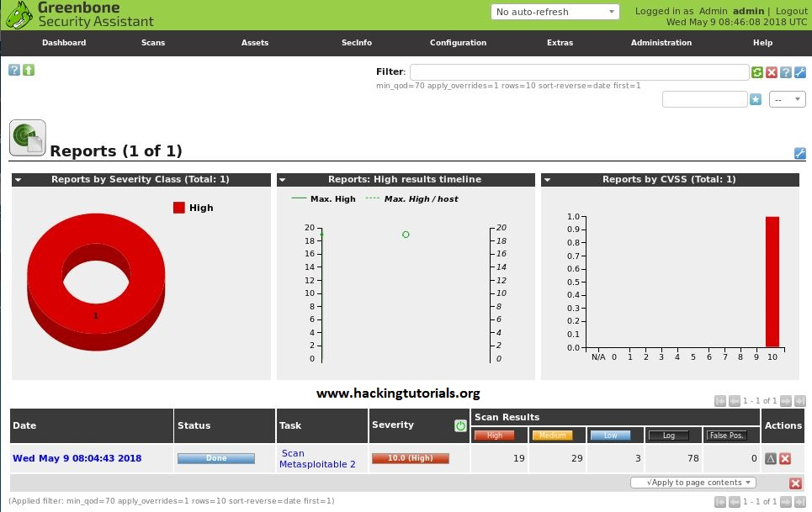
Task: Open report dated Wed May 9 08:04:43 2018
Action: 77,458
